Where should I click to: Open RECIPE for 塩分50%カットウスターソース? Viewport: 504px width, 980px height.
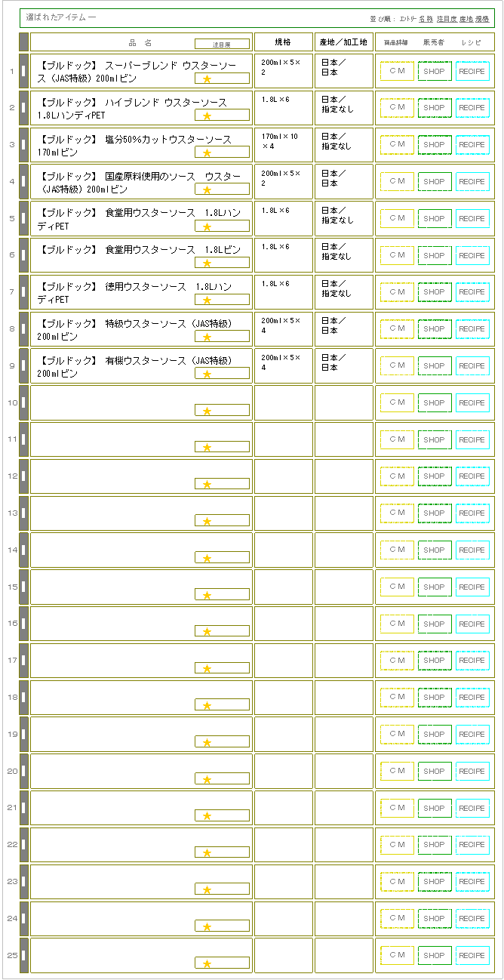point(472,145)
